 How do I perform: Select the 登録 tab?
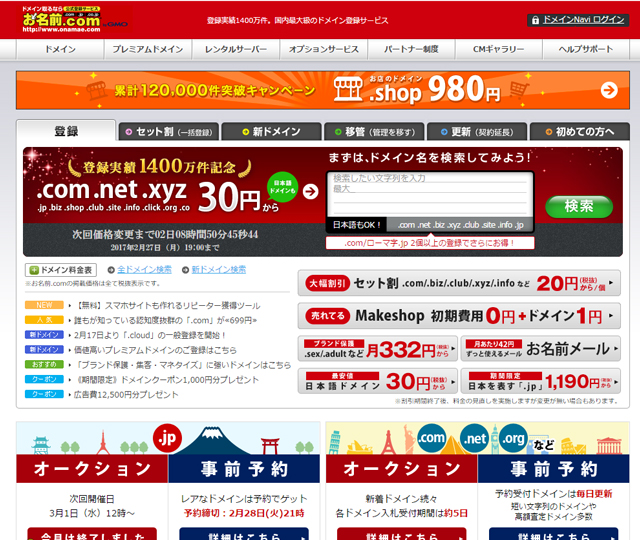[66, 131]
